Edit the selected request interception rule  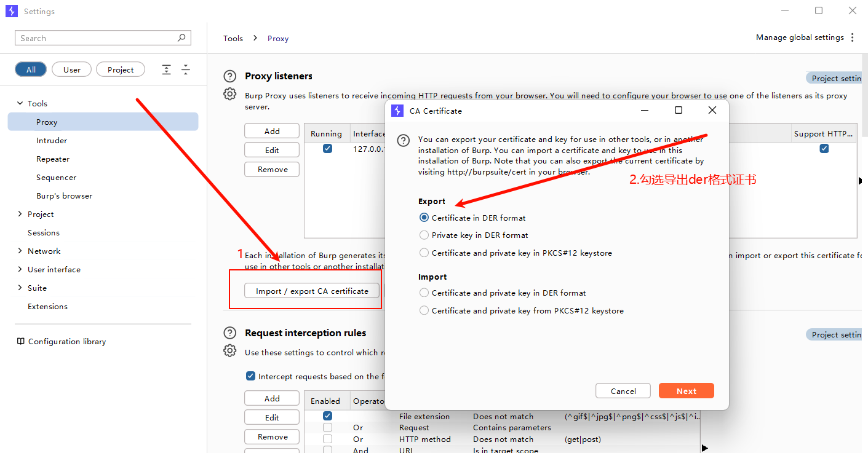click(x=272, y=417)
